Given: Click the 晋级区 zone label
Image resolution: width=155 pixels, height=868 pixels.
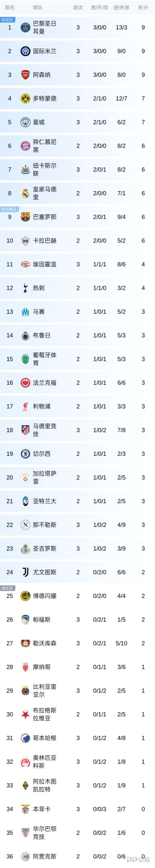Looking at the screenshot, I should point(7,20).
